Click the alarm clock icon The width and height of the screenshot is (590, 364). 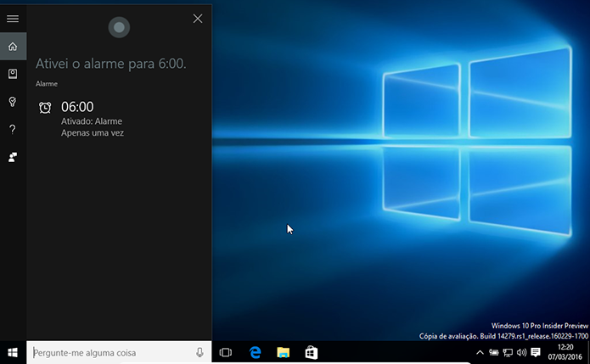[x=45, y=108]
